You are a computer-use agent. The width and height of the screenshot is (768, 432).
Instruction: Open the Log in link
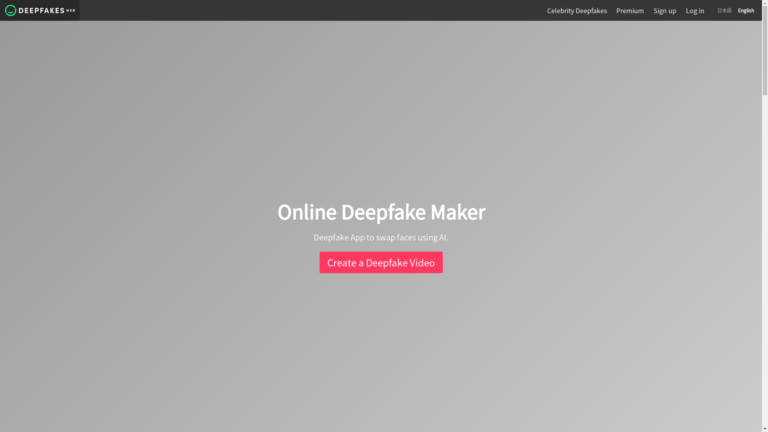point(695,11)
